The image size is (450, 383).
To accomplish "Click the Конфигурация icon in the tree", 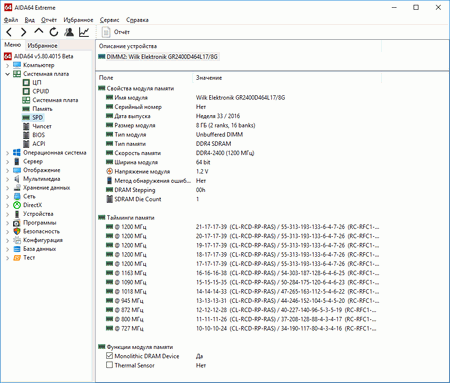I will pyautogui.click(x=17, y=240).
